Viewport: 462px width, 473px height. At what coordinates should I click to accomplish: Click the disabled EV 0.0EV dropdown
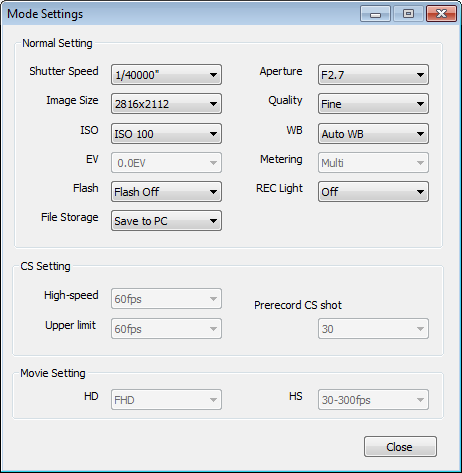pos(166,163)
